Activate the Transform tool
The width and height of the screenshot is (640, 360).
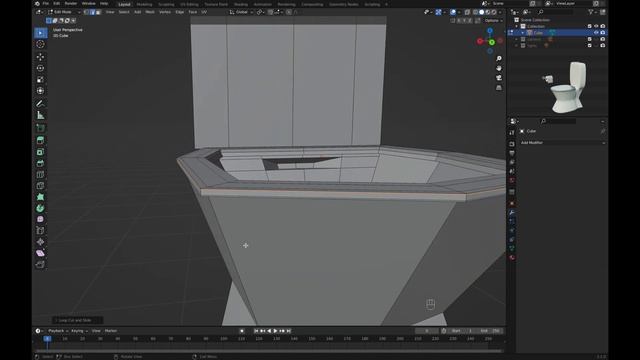point(40,91)
